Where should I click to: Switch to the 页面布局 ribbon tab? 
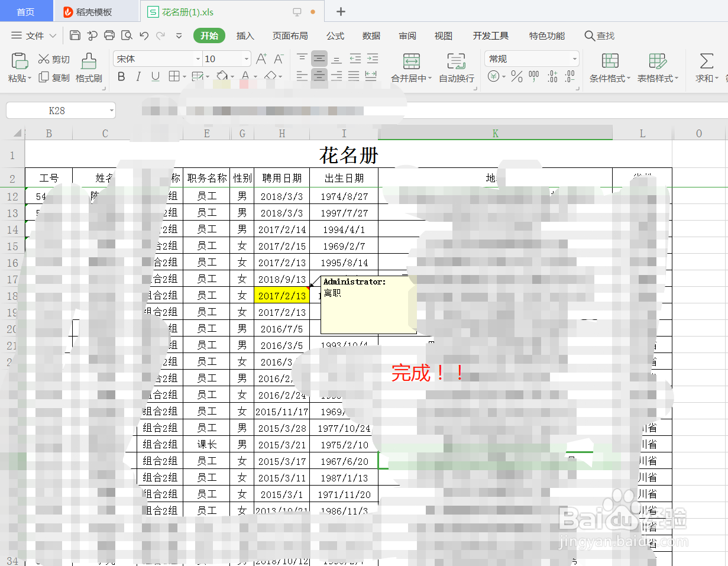(290, 35)
